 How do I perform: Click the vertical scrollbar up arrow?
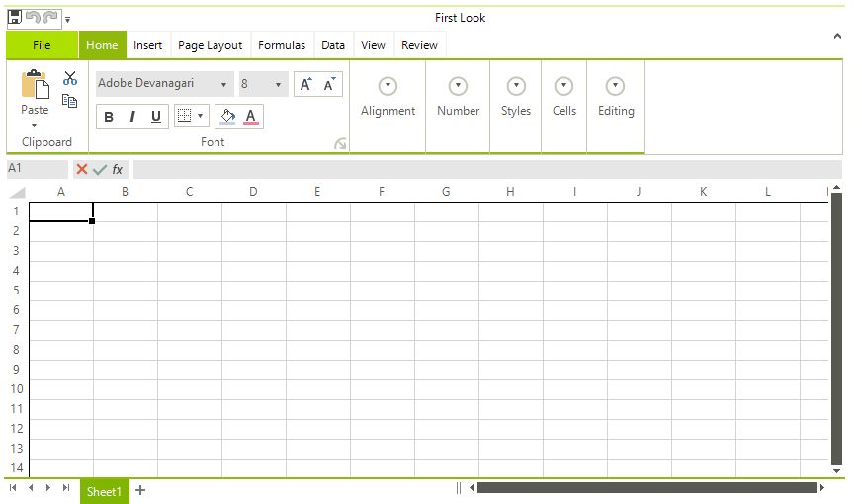836,188
